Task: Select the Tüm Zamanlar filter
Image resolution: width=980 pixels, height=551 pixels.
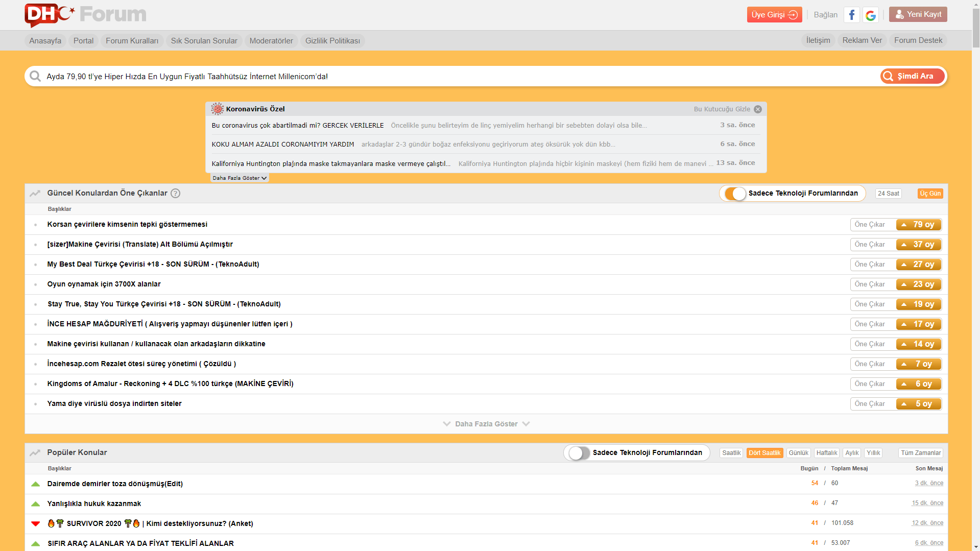Action: 921,453
